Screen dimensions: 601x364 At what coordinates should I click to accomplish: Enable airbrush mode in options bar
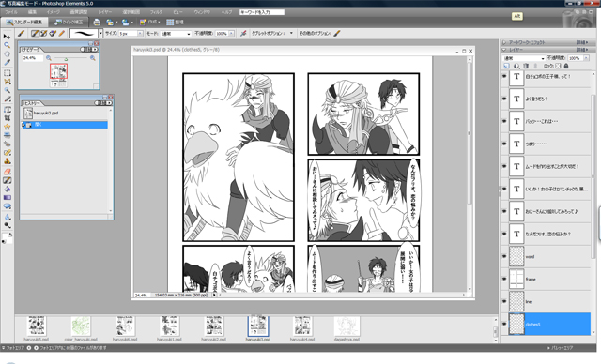click(x=243, y=34)
